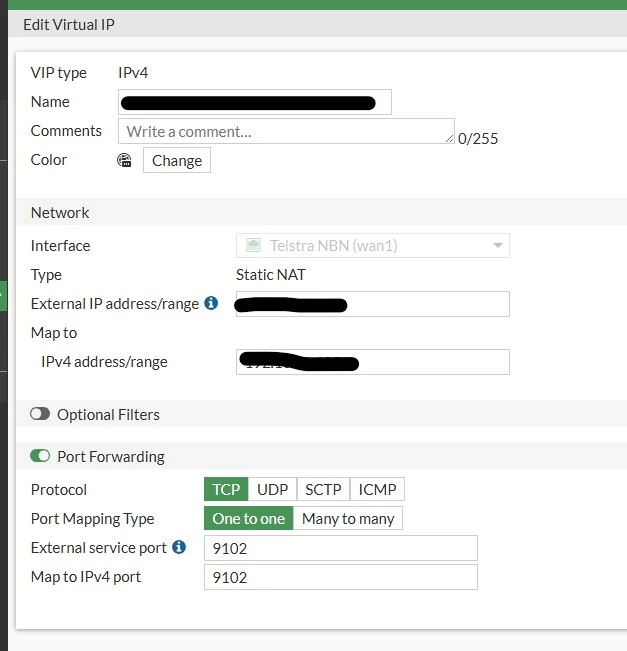Click the Comments text area
Screen dimensions: 627x651
(x=287, y=131)
